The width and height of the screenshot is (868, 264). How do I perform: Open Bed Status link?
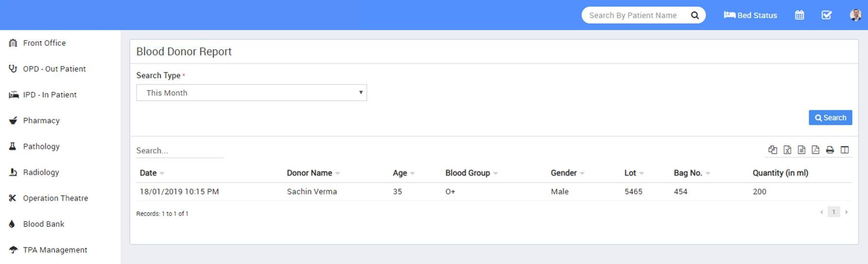pos(750,15)
